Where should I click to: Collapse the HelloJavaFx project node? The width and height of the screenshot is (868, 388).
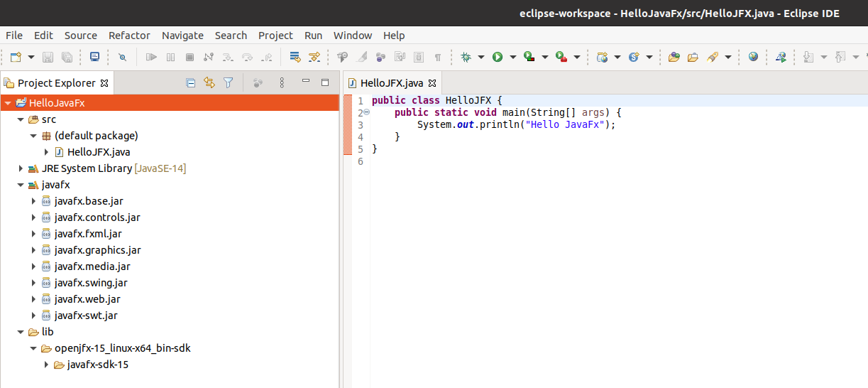(8, 103)
